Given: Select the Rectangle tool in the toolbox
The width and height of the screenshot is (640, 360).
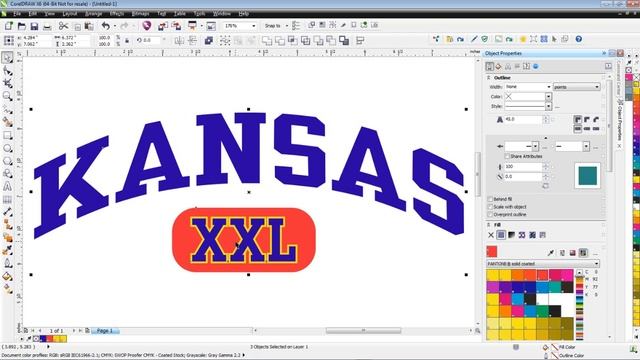Looking at the screenshot, I should tap(7, 135).
